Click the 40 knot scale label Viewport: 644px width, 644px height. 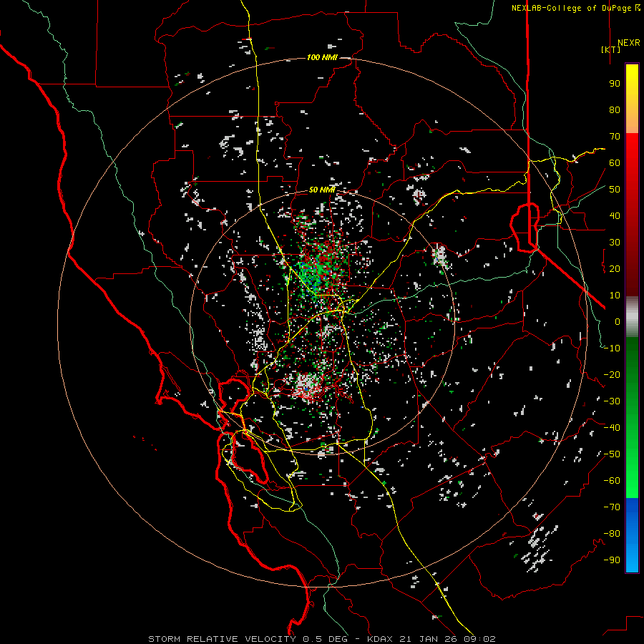pos(615,216)
